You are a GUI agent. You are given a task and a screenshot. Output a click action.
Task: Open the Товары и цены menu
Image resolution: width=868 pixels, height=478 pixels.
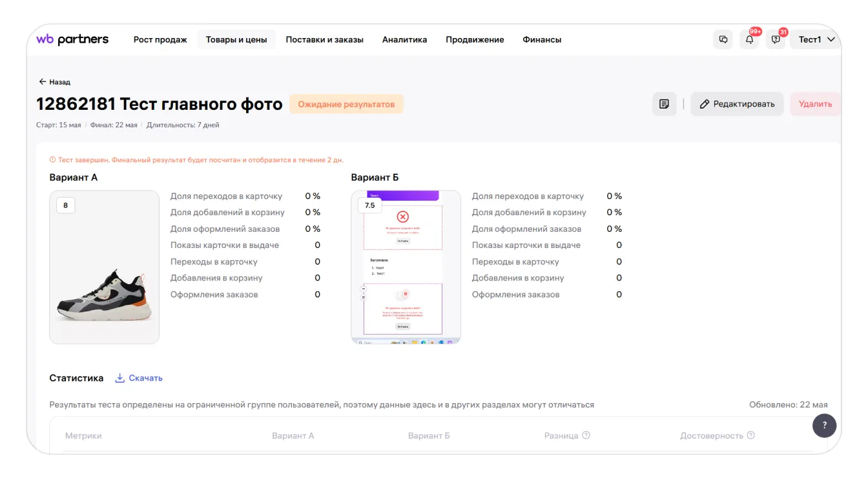pos(236,39)
